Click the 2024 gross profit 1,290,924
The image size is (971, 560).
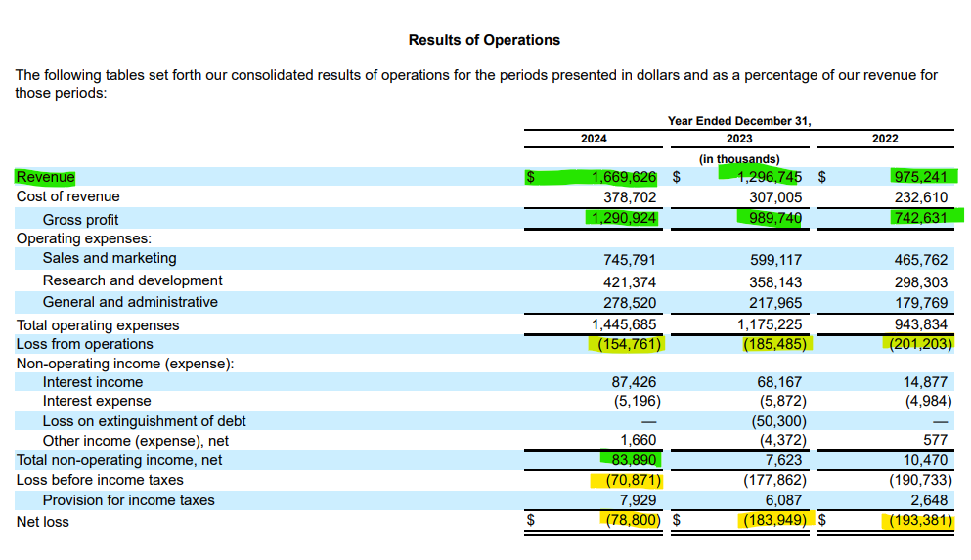[x=624, y=218]
